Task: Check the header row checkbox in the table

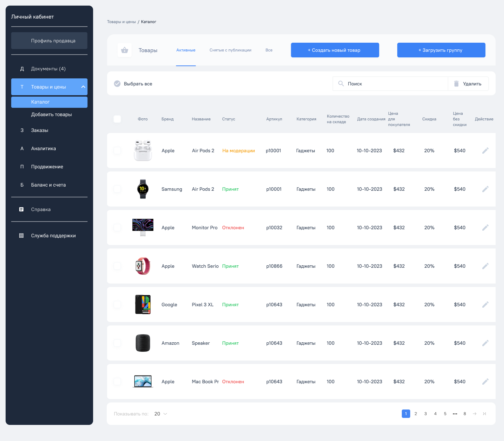Action: (117, 119)
